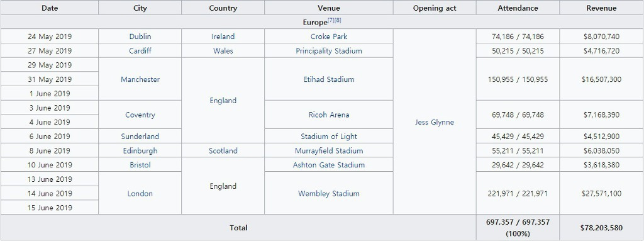Click the Manchester city link

point(140,79)
